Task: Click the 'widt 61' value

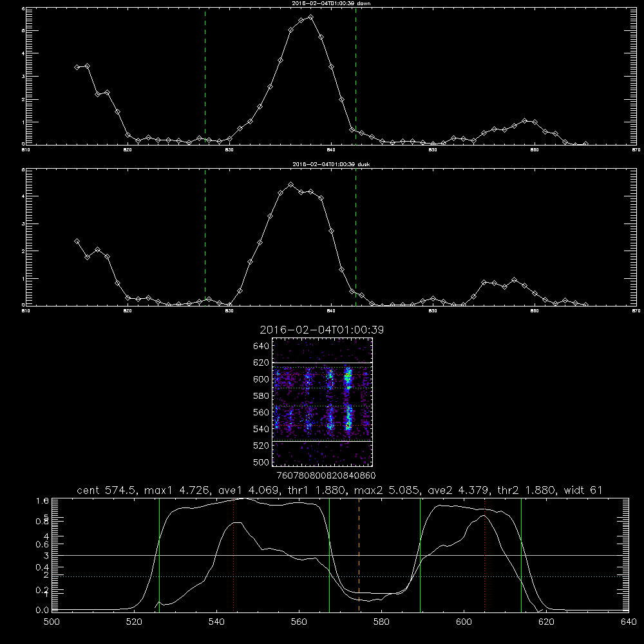Action: 583,490
